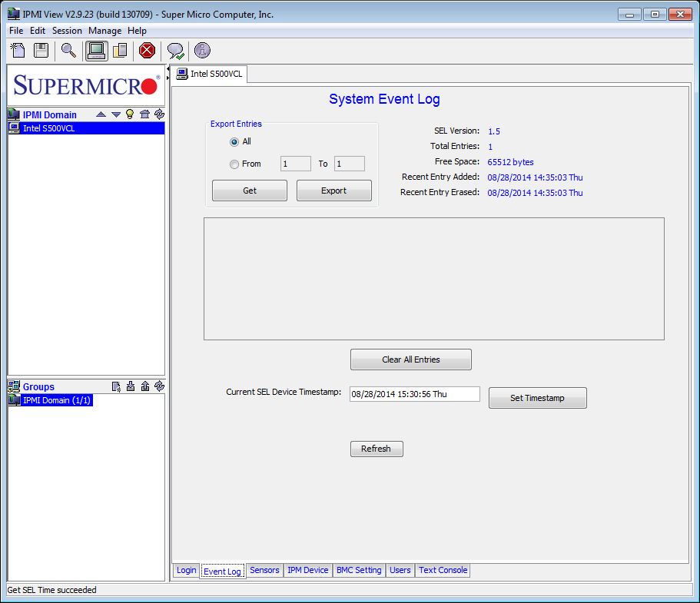This screenshot has height=603, width=700.
Task: Click refresh arrows in IPMI Domain header
Action: [159, 114]
